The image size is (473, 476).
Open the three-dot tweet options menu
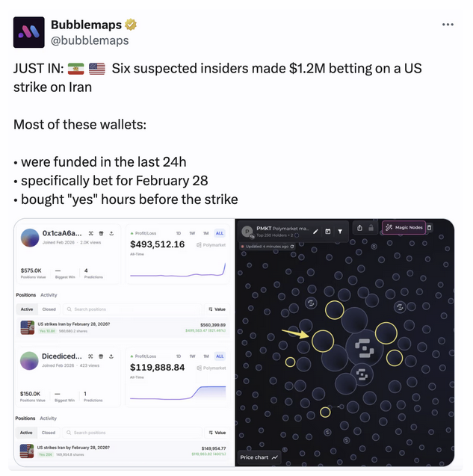[448, 25]
